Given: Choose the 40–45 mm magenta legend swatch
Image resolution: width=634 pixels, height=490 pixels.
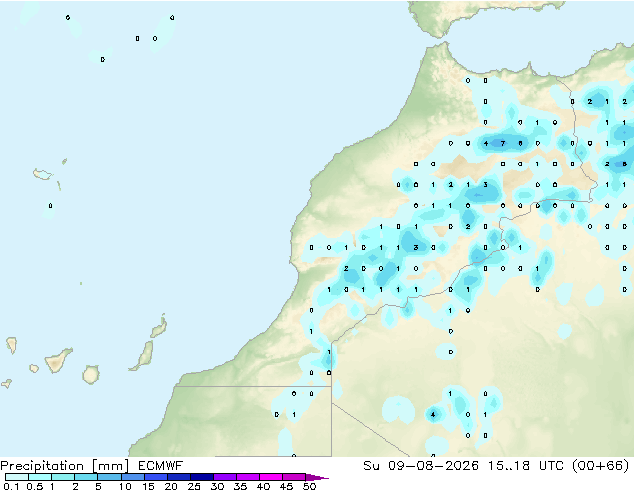Looking at the screenshot, I should [271, 477].
